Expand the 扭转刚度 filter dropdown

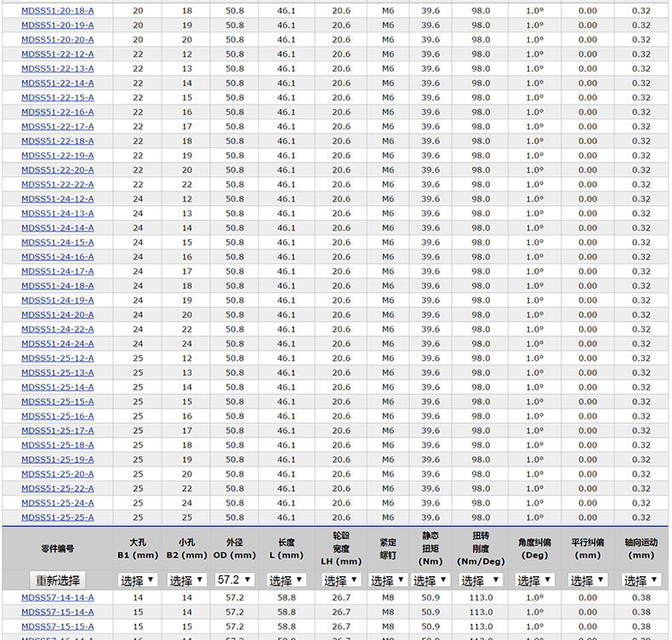coord(481,580)
